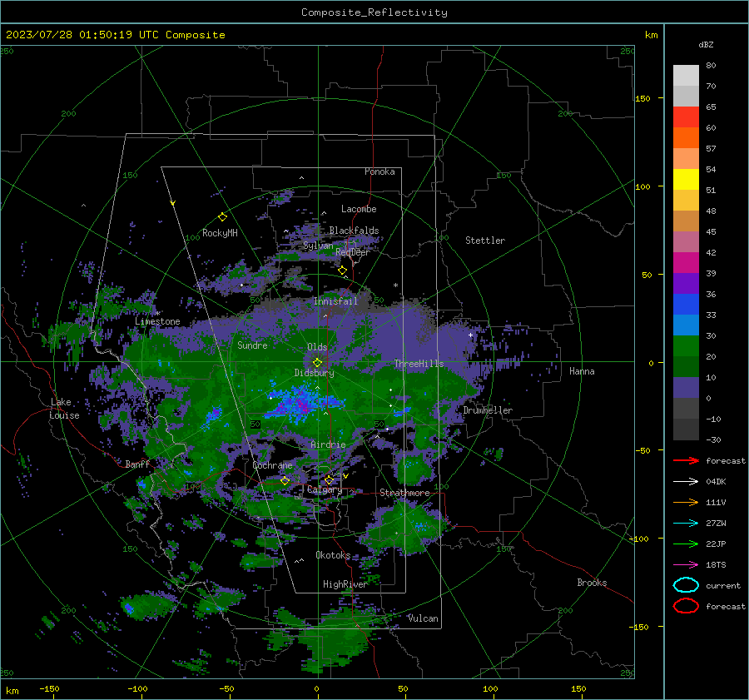The image size is (749, 700).
Task: Click the Airdrie label
Action: (x=328, y=444)
